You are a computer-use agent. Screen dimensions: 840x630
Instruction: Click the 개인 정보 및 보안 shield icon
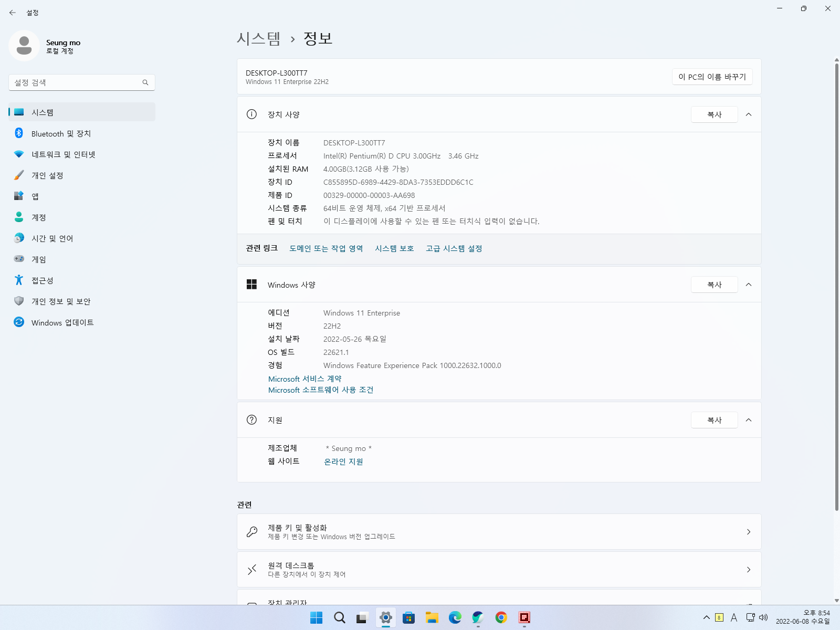pyautogui.click(x=19, y=301)
